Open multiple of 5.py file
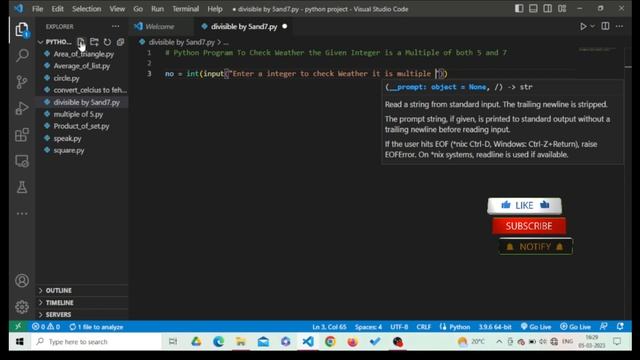The width and height of the screenshot is (640, 360). coord(78,114)
